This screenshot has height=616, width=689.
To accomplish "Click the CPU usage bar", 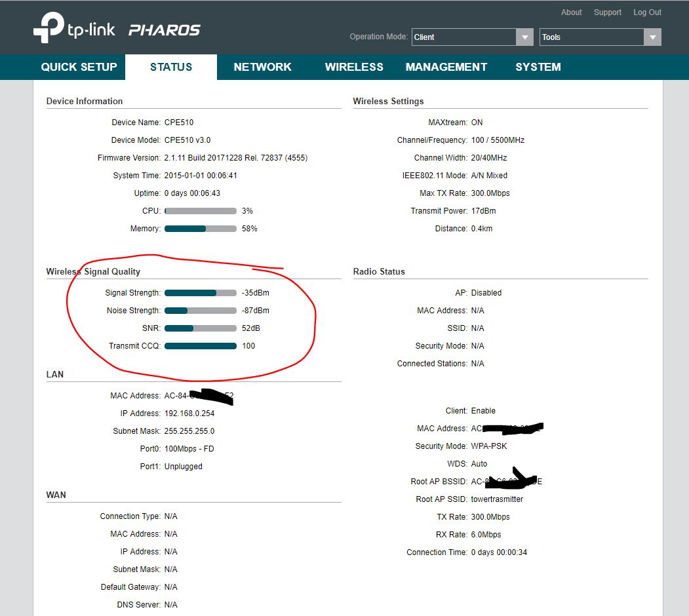I will (x=201, y=211).
